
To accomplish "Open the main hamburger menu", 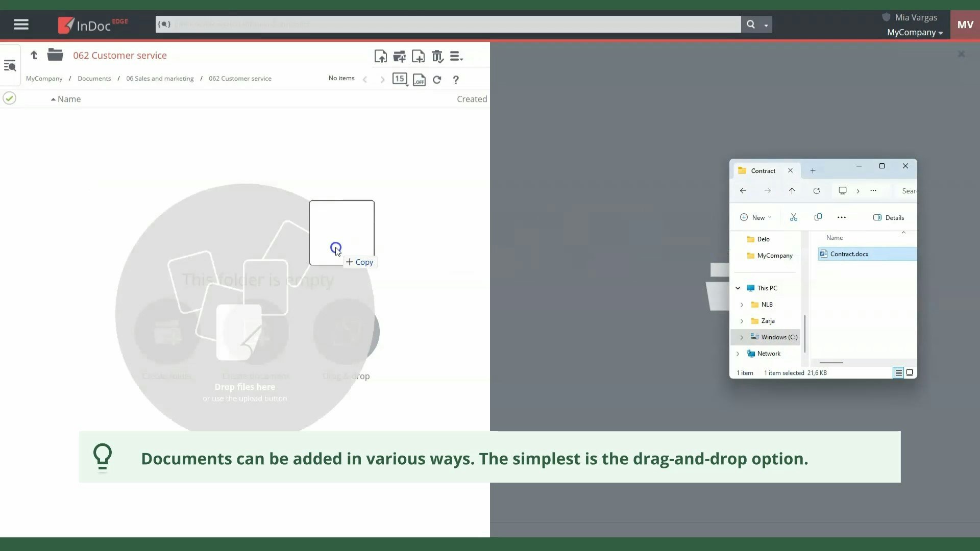I will pyautogui.click(x=21, y=24).
